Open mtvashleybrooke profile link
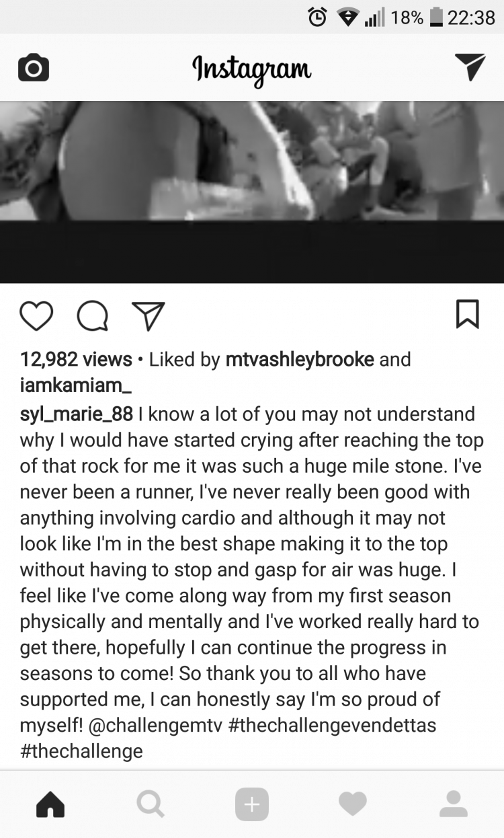The height and width of the screenshot is (838, 504). (300, 360)
